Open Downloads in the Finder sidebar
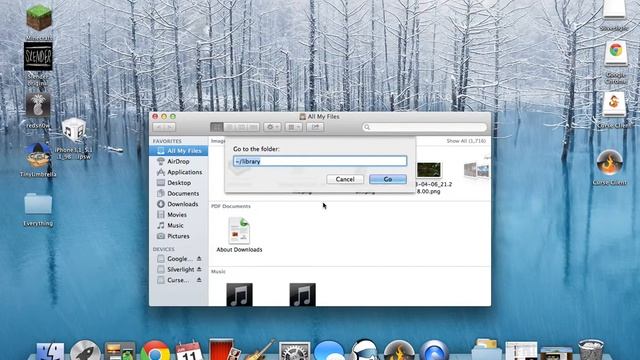The height and width of the screenshot is (360, 640). pos(179,204)
